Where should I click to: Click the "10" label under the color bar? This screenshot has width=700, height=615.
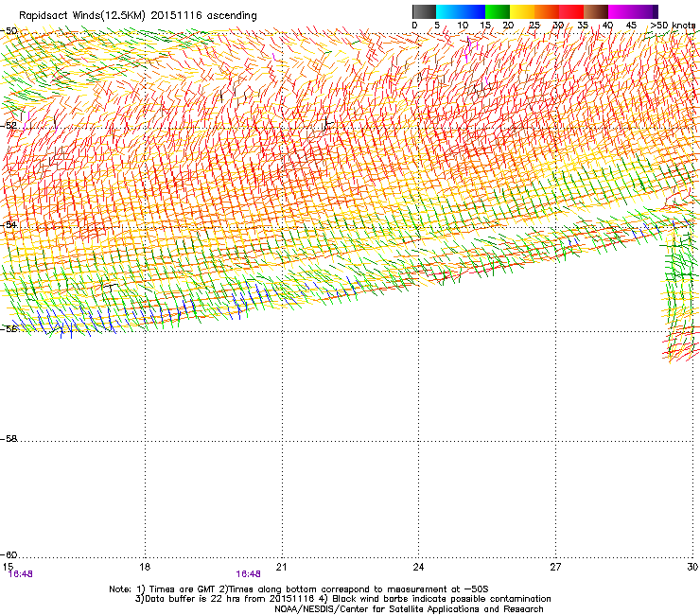[x=463, y=26]
